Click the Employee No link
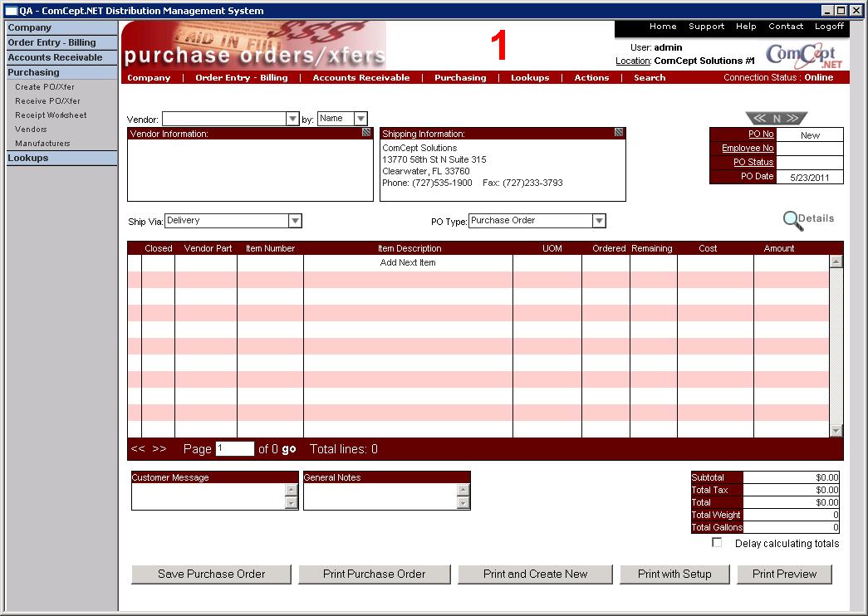This screenshot has width=868, height=616. [748, 149]
